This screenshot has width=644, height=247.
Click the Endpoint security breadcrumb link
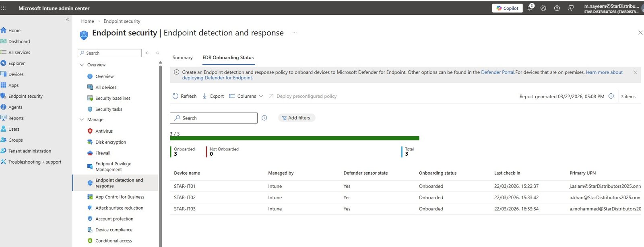click(x=122, y=21)
